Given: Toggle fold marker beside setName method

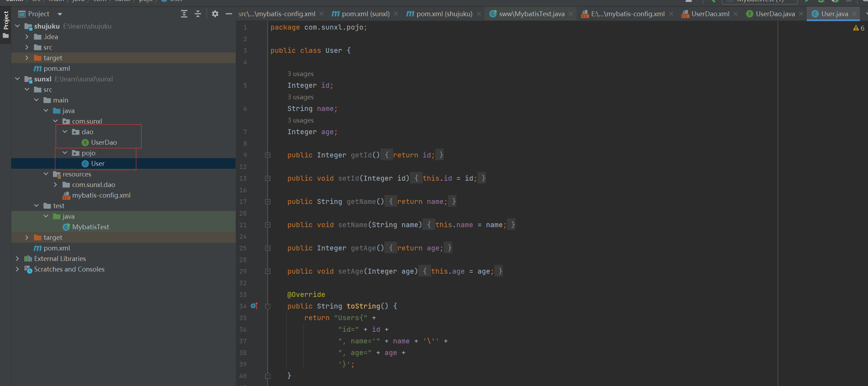Looking at the screenshot, I should 268,225.
